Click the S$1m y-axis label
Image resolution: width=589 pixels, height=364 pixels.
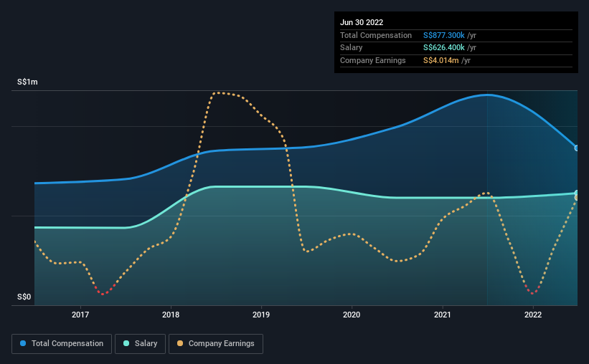[x=27, y=82]
